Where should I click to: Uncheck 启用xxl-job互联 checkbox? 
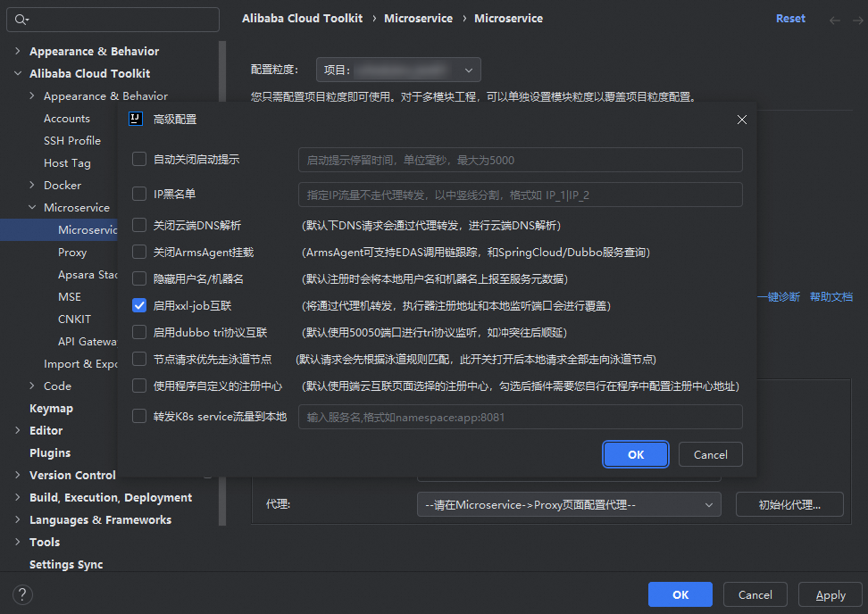139,305
